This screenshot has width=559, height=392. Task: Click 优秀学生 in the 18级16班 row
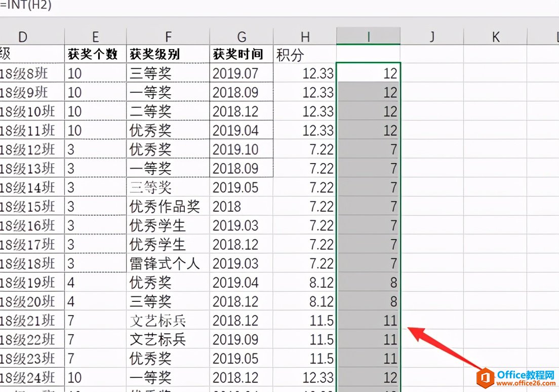pyautogui.click(x=168, y=225)
